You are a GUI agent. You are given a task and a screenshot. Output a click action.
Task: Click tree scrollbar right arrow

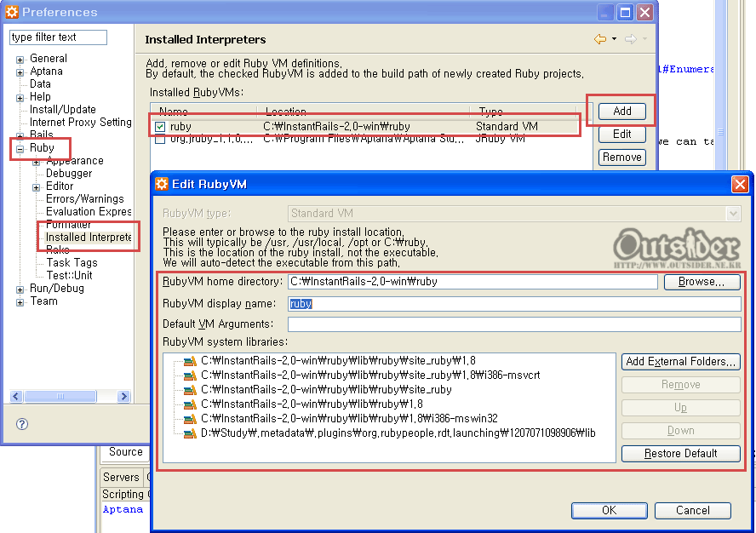[x=124, y=396]
